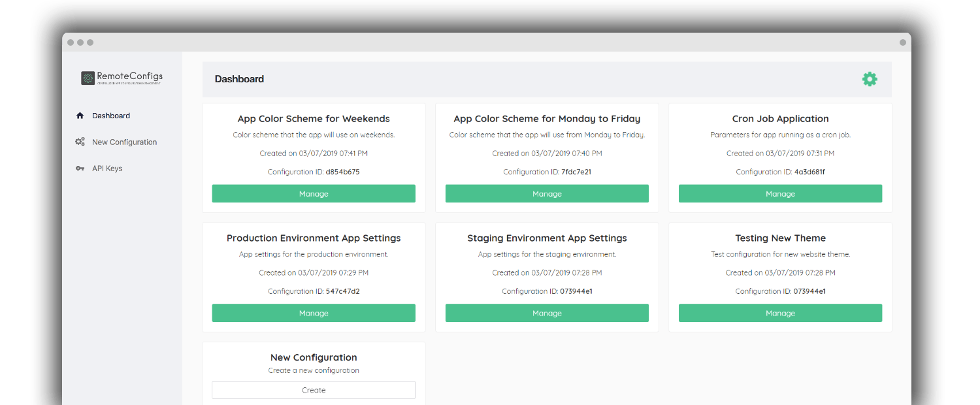Click 'Create a new configuration' text
The image size is (980, 405).
[314, 370]
